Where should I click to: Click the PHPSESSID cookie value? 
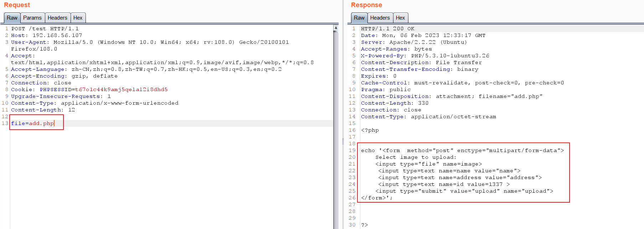121,89
